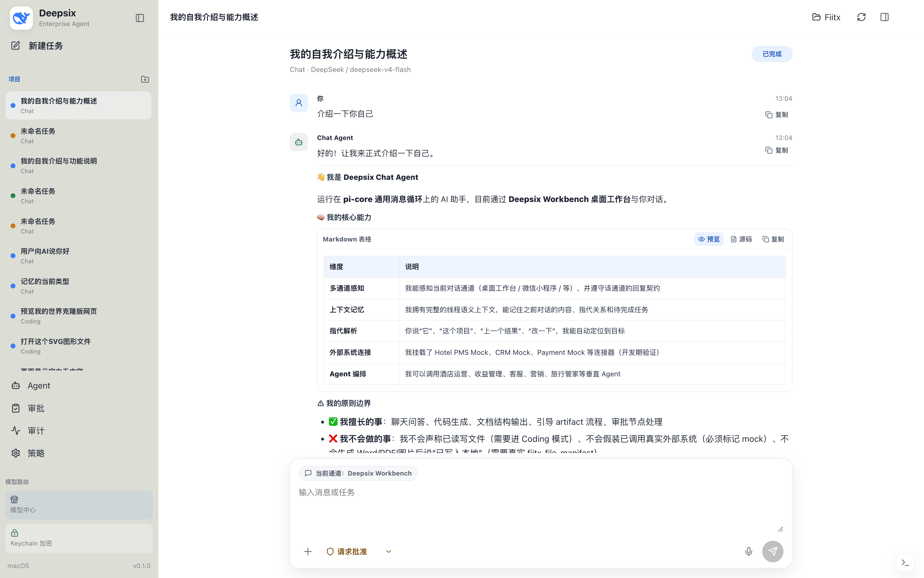Image resolution: width=924 pixels, height=578 pixels.
Task: Click the Agent 编排 table cell
Action: tap(362, 374)
